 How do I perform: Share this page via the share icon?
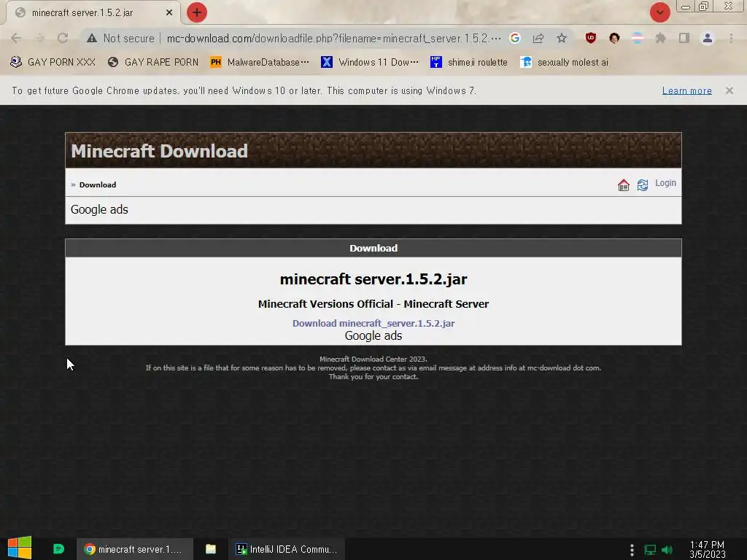tap(538, 38)
